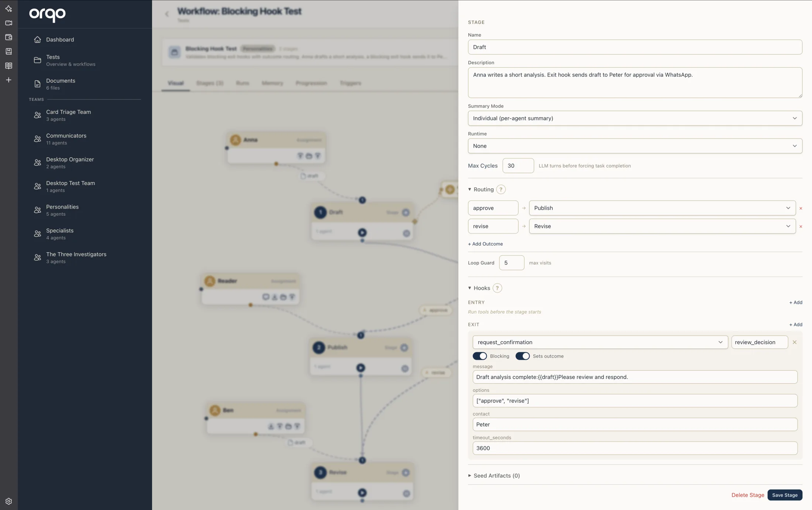The image size is (812, 510).
Task: Remove the revise routing outcome
Action: 801,226
